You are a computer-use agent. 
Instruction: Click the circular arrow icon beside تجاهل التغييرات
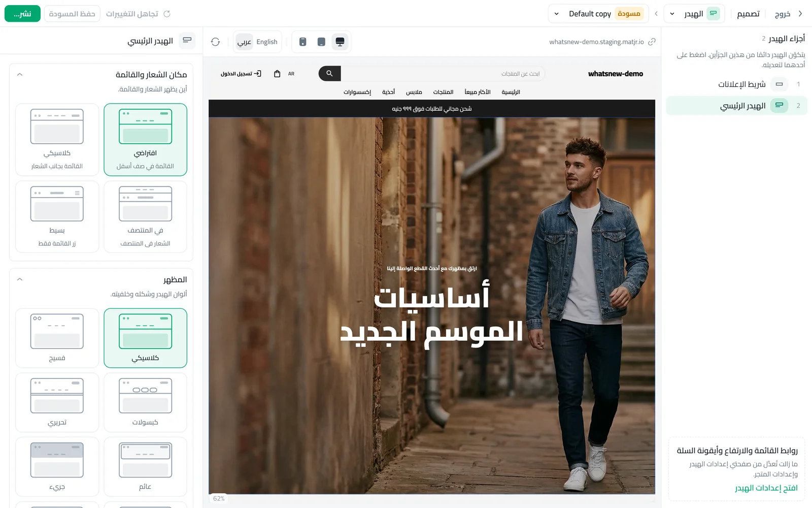(x=167, y=14)
